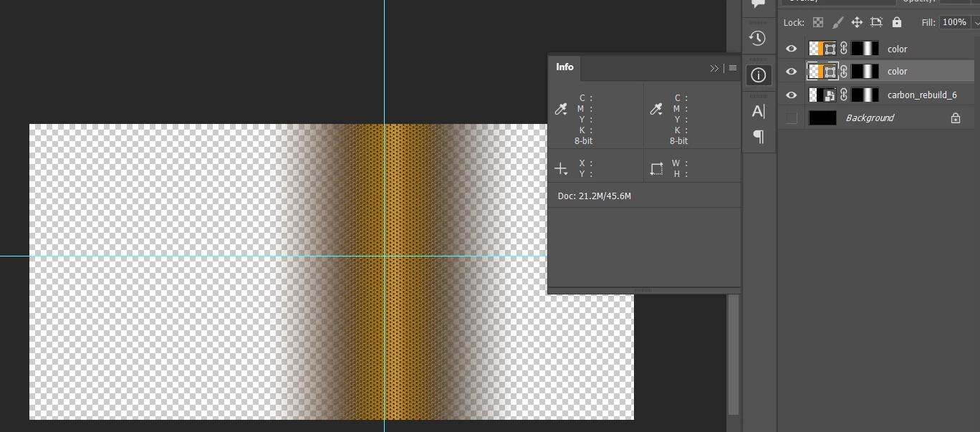
Task: Click Background layer lock icon
Action: coord(955,117)
